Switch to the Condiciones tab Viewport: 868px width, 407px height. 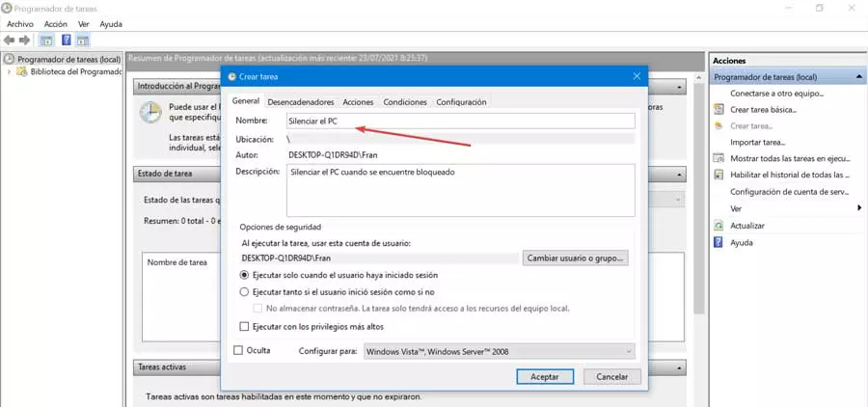[x=405, y=102]
